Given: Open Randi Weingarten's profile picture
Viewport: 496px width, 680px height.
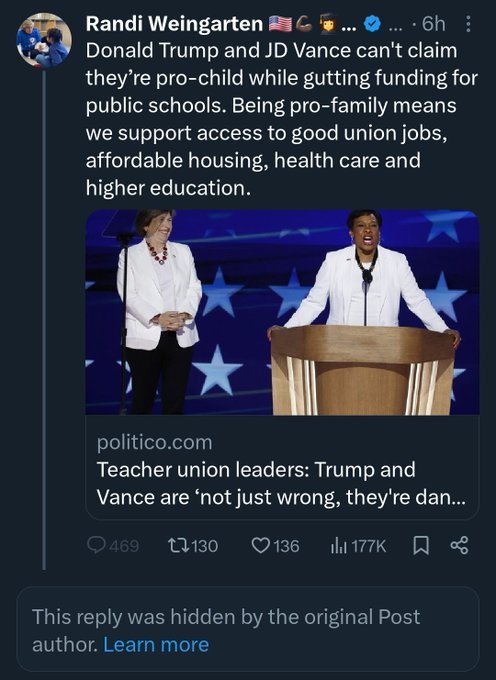Looking at the screenshot, I should coord(43,40).
